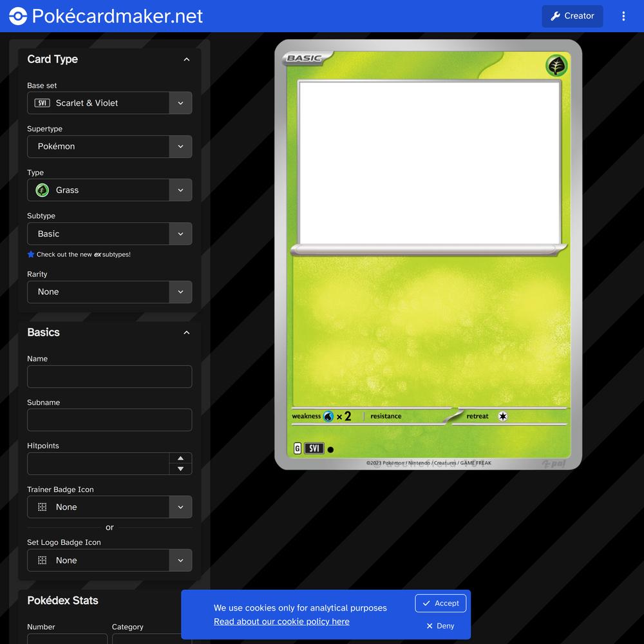644x644 pixels.
Task: Click the 'Category' label in Pokédex Stats
Action: 128,627
